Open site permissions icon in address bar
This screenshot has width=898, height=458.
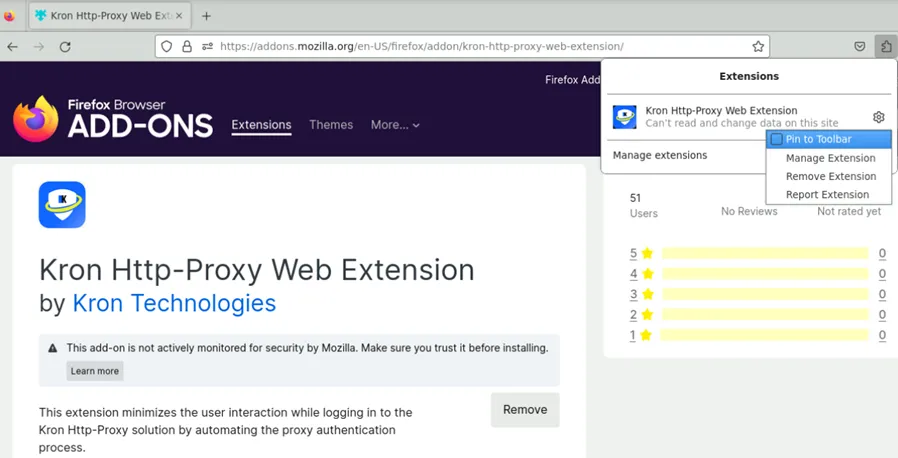(x=207, y=46)
